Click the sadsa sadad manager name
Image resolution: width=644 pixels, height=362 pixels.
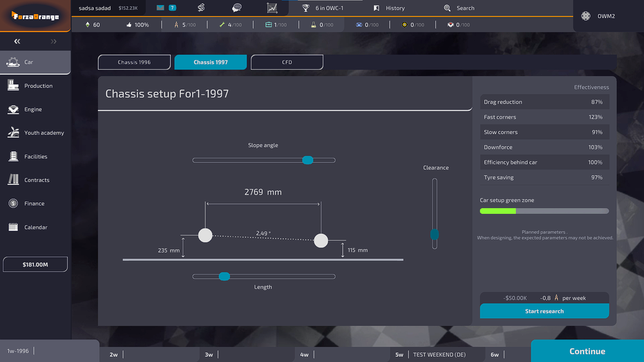(x=95, y=8)
